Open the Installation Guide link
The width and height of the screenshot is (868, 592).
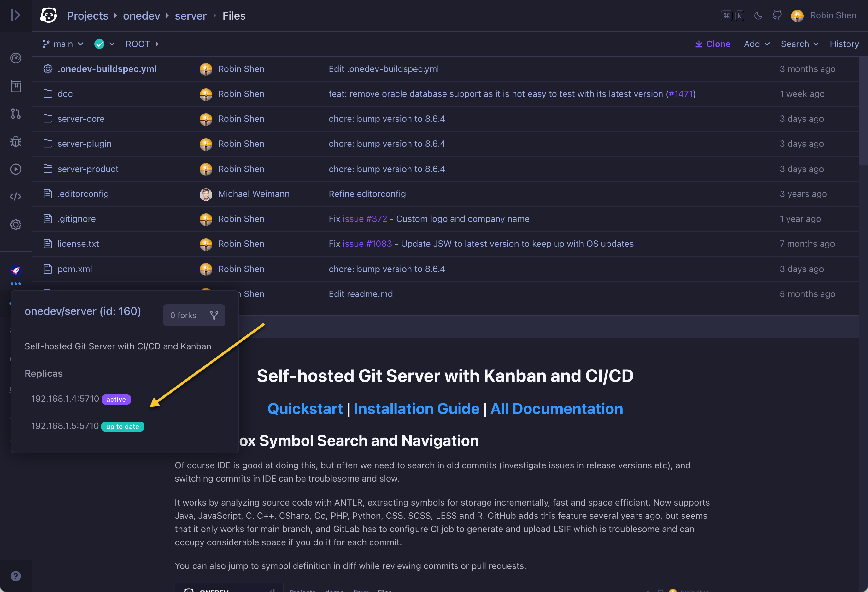coord(416,408)
